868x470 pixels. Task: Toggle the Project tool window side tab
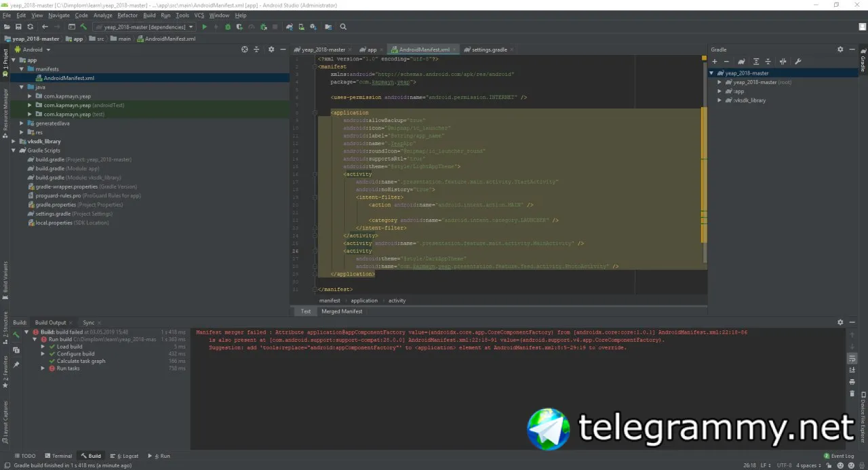(5, 62)
